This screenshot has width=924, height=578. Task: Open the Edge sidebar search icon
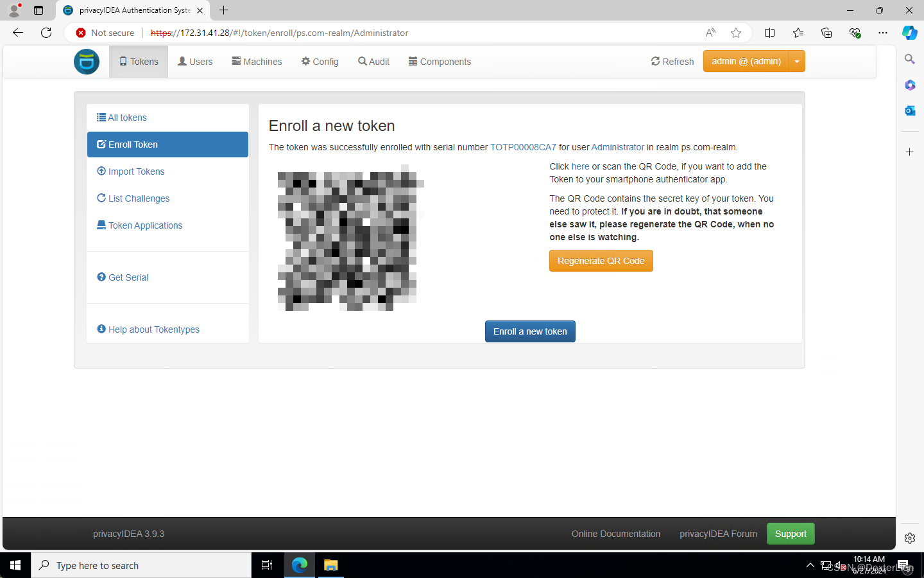(910, 59)
